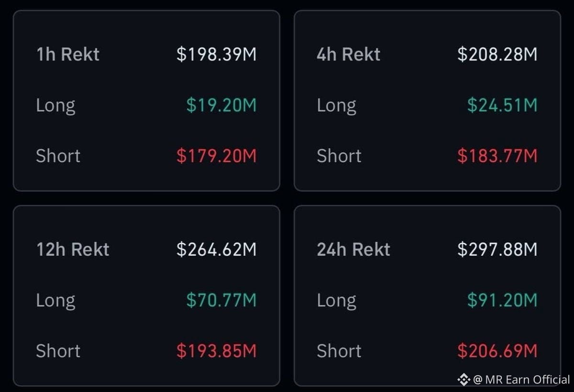Viewport: 574px width, 392px height.
Task: Click the green $19.20M long liquidation value
Action: 221,105
